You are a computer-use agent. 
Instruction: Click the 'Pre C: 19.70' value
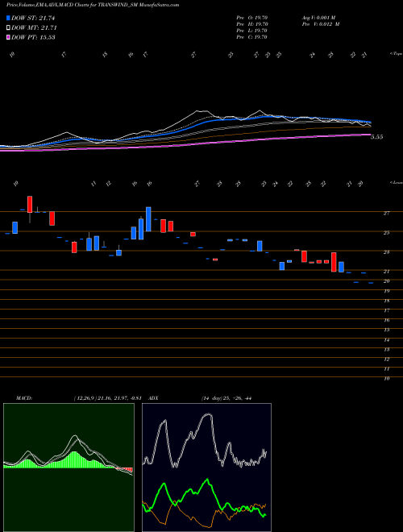(252, 37)
